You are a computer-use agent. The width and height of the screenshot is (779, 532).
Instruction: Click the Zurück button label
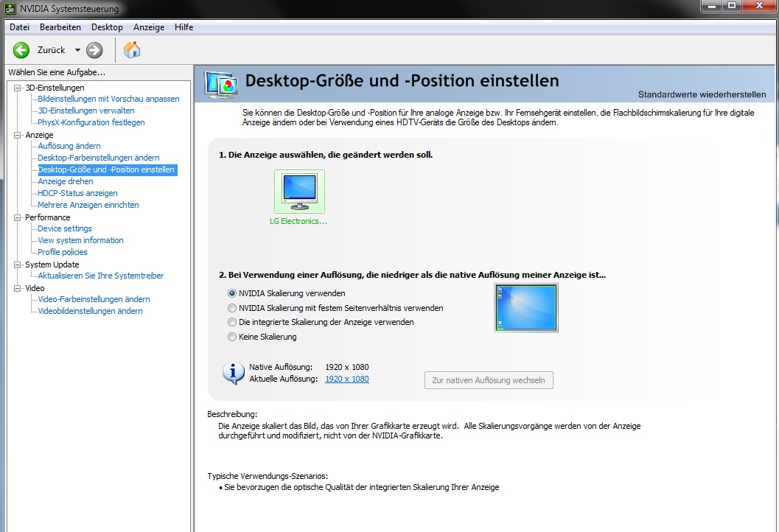tap(51, 50)
